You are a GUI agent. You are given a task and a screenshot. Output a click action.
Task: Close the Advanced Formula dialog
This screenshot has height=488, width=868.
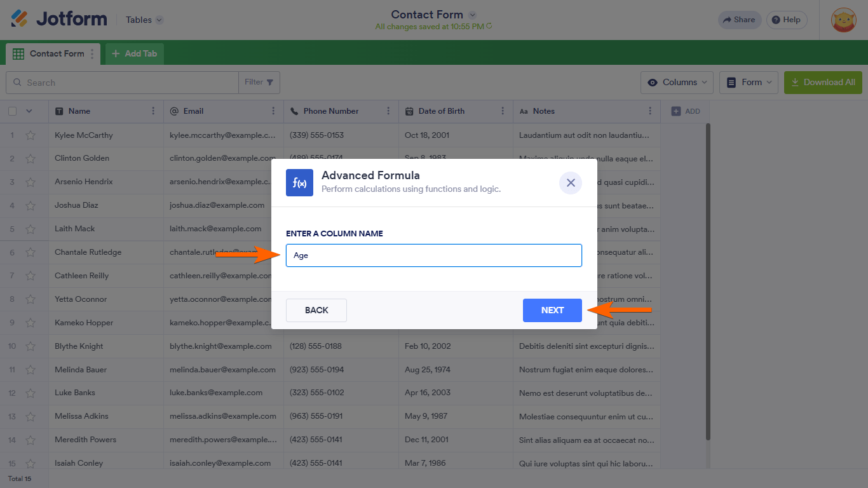[570, 183]
